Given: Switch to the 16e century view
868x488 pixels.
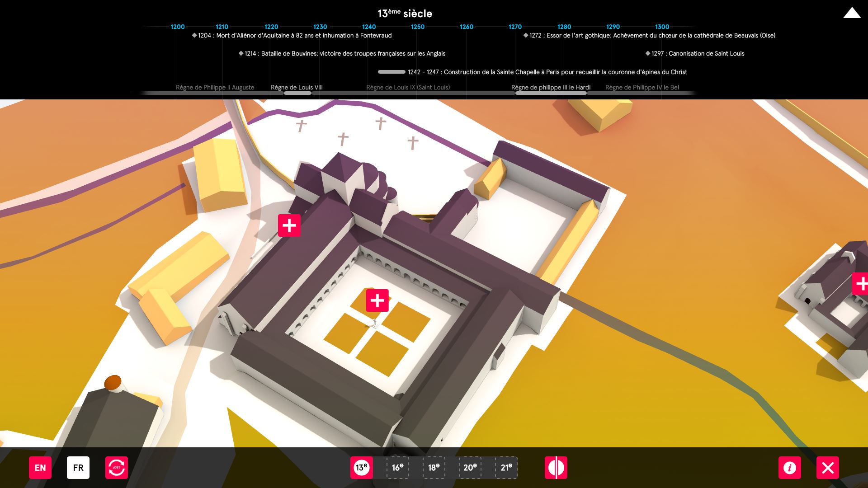Looking at the screenshot, I should click(398, 468).
